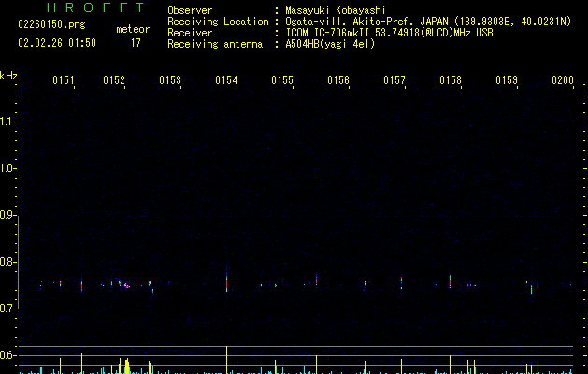Click the ICOM IC-706mkII receiver text
This screenshot has width=588, height=374.
point(389,33)
